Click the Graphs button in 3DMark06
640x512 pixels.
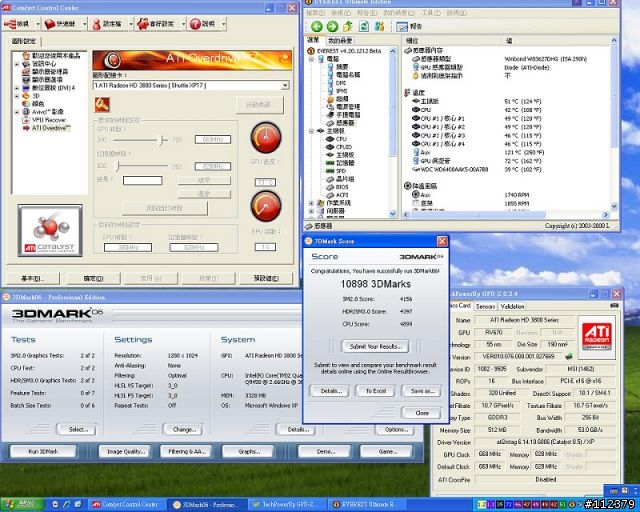249,452
